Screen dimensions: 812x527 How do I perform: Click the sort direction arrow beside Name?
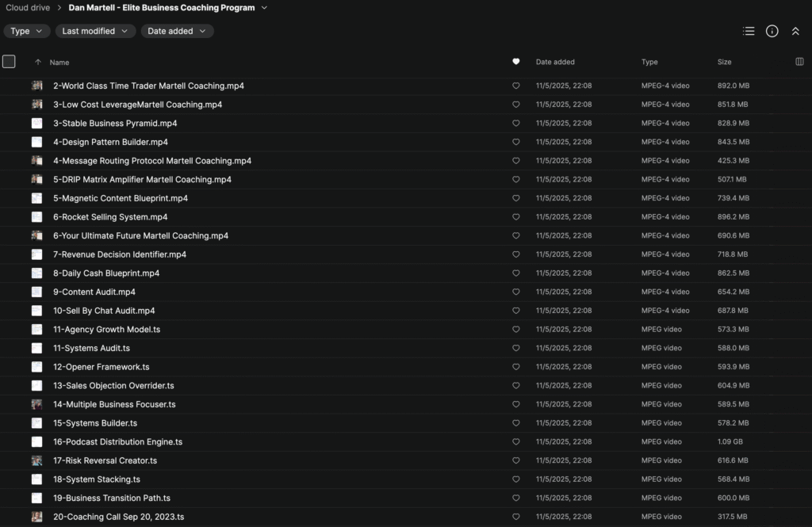(37, 62)
